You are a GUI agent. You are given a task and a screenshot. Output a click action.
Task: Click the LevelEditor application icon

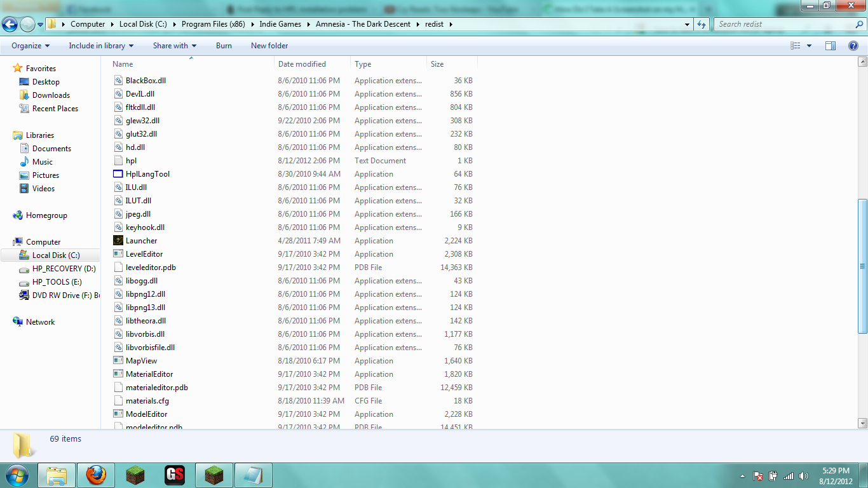[x=118, y=254]
